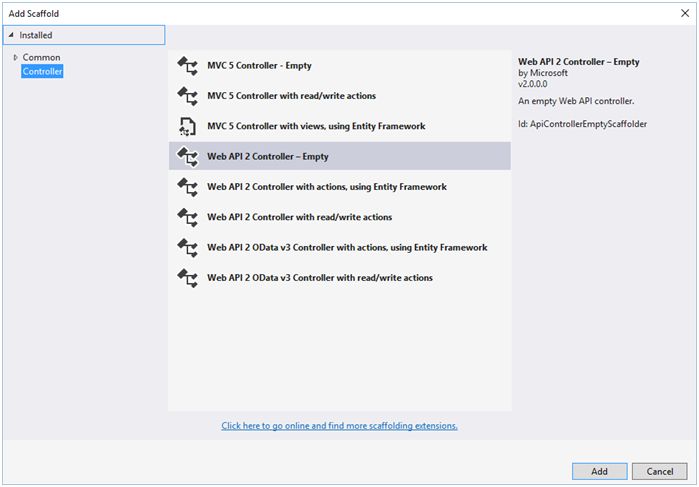Click the 'Web API 2 Controller – Empty' description title

pos(579,62)
